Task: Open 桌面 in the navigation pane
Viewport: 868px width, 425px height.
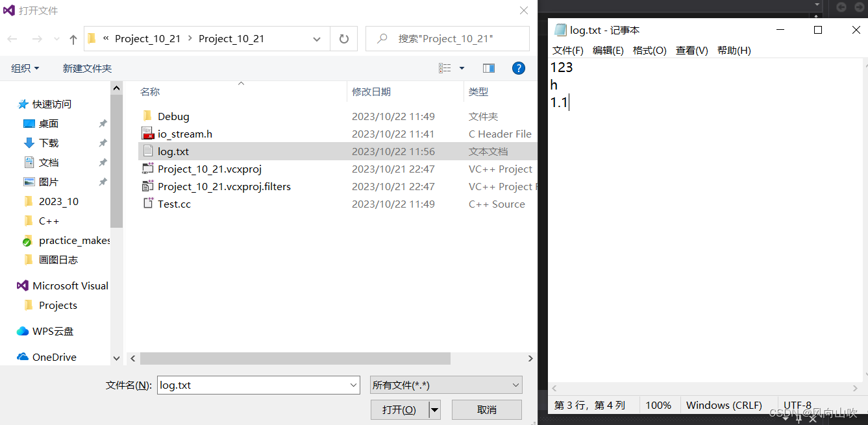Action: pos(49,123)
